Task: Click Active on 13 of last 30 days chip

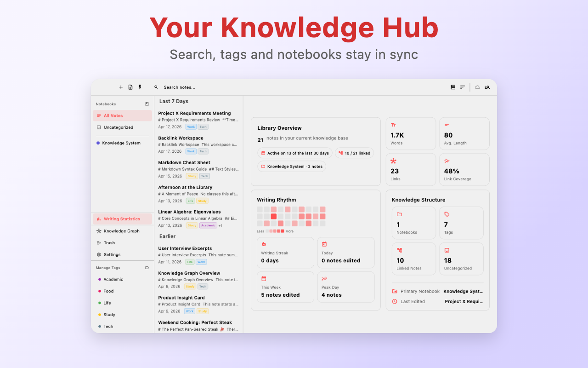Action: (295, 153)
